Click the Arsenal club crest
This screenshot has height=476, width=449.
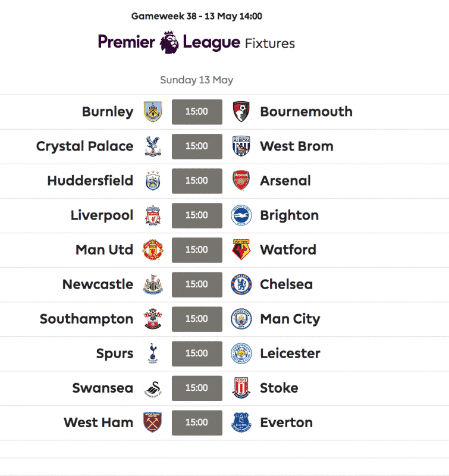click(241, 181)
